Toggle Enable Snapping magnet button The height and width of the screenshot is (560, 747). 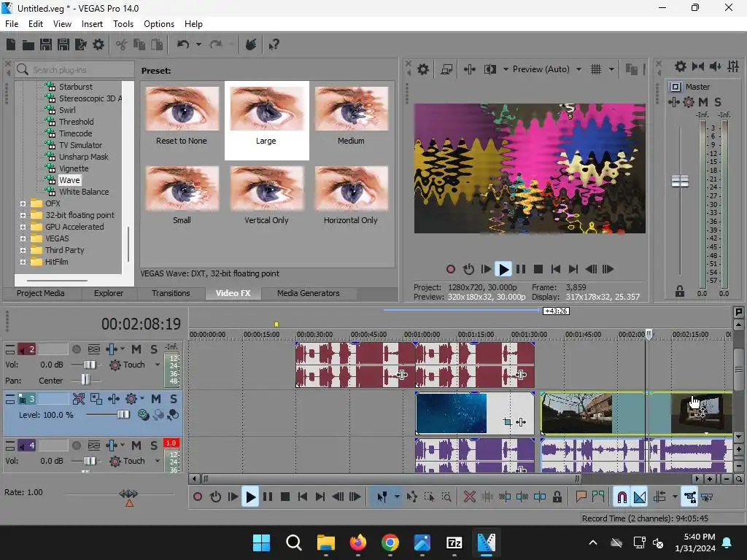coord(622,497)
